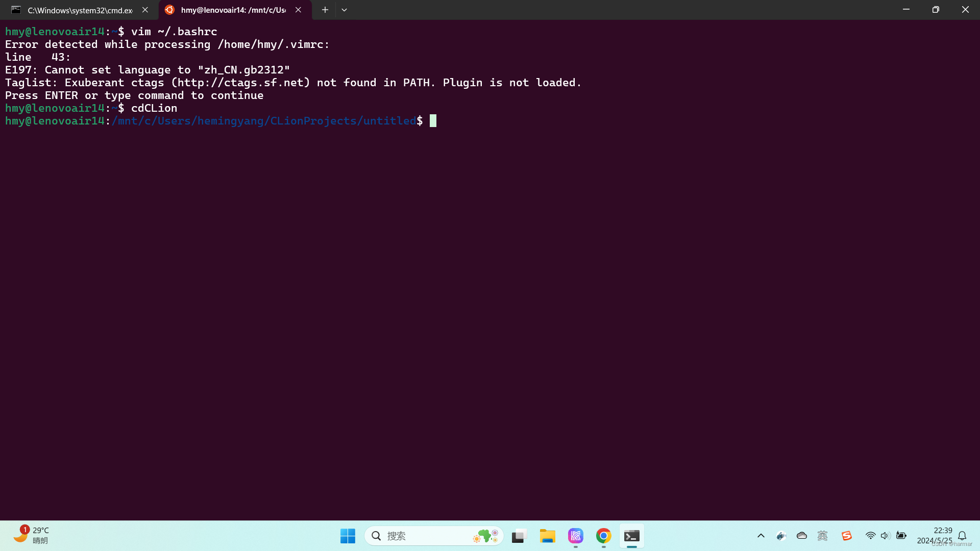Screen dimensions: 980x551
Task: Click the Windows Terminal taskbar icon
Action: pos(631,536)
